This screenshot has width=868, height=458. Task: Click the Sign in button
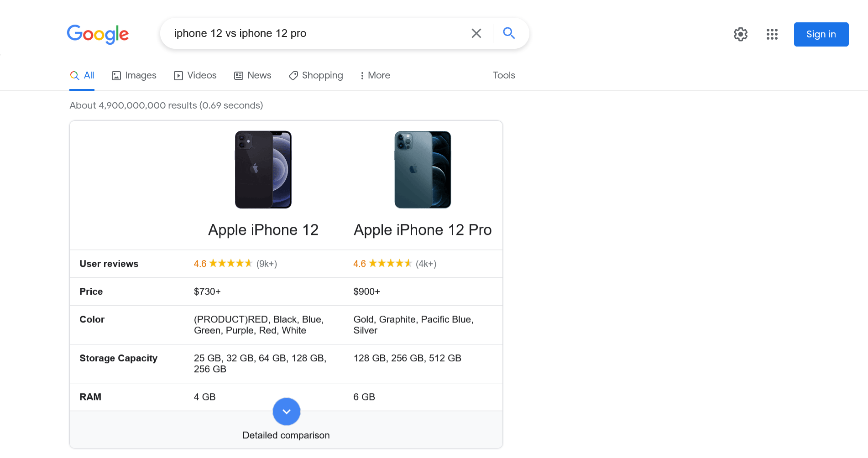point(821,34)
